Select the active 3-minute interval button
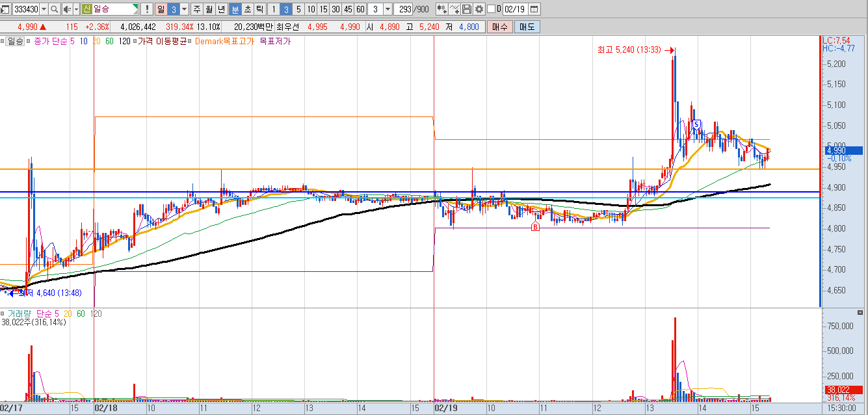 (x=285, y=9)
